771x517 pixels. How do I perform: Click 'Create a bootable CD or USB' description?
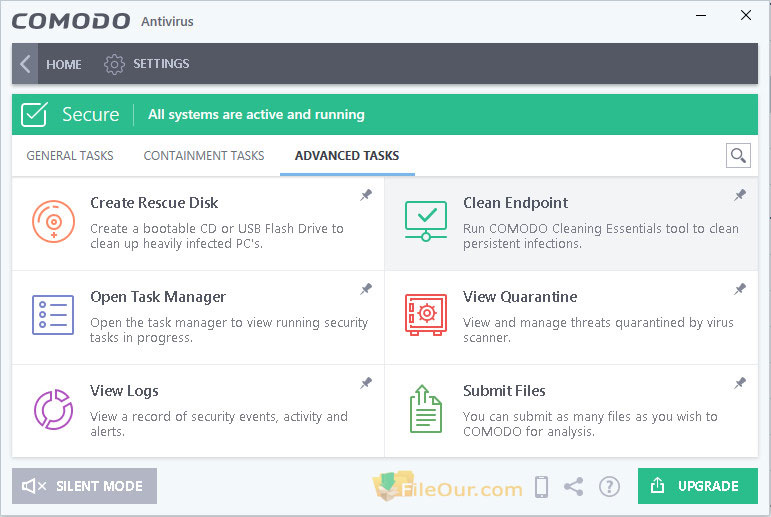pos(217,236)
